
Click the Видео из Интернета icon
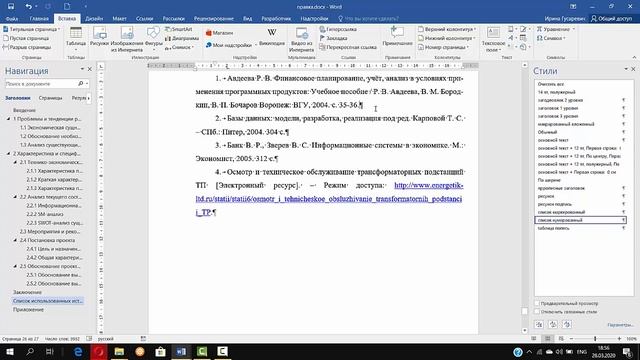pos(301,40)
